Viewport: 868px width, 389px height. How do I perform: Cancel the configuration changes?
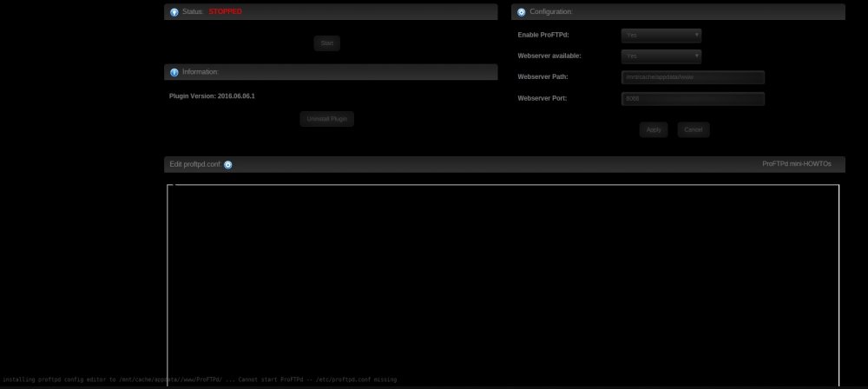point(693,129)
